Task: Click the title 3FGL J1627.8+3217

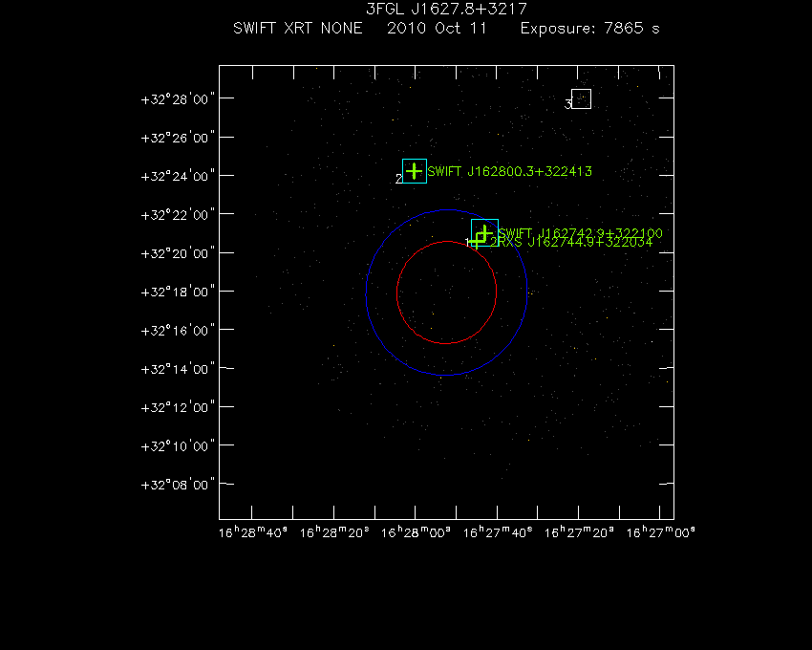Action: pyautogui.click(x=446, y=9)
